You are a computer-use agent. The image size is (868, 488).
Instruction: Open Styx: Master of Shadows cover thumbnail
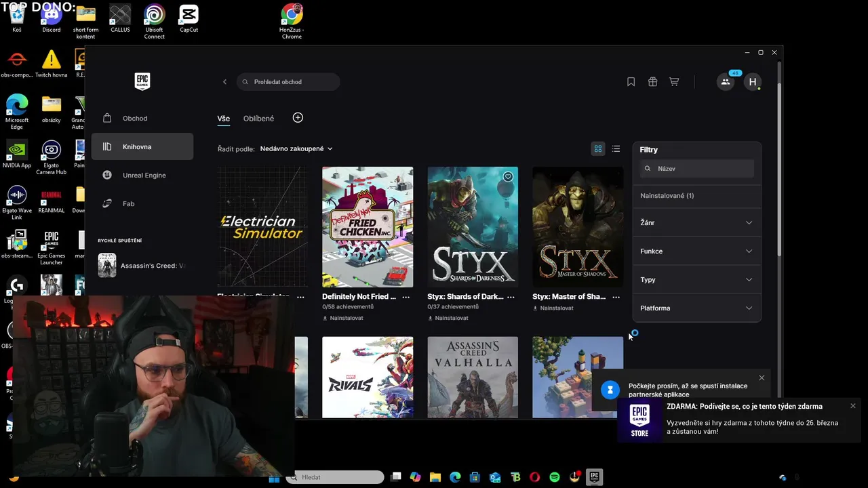point(578,227)
